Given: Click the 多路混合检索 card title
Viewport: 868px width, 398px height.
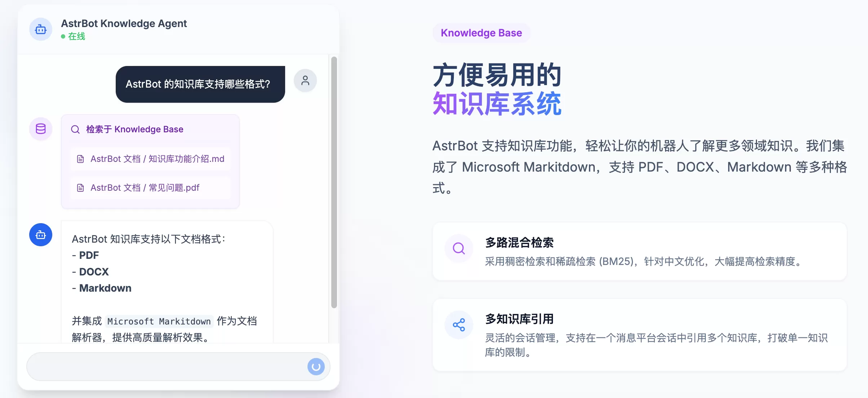Looking at the screenshot, I should [x=519, y=243].
